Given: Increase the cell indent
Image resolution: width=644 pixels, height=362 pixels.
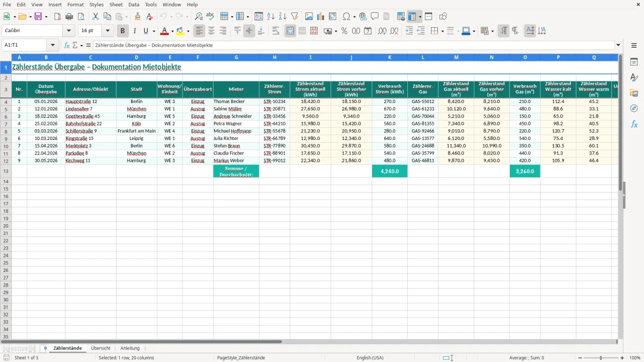Looking at the screenshot, I should click(409, 31).
